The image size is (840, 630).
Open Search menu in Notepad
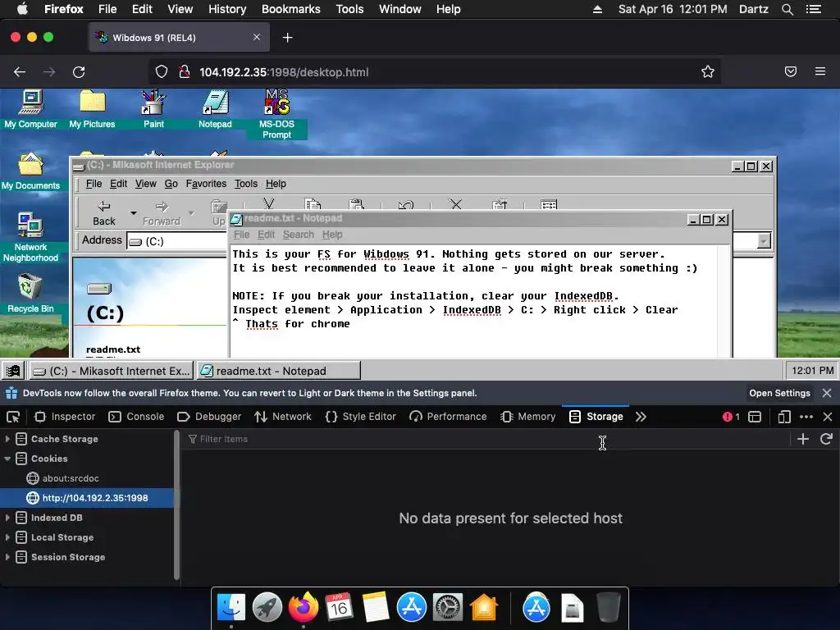tap(299, 235)
